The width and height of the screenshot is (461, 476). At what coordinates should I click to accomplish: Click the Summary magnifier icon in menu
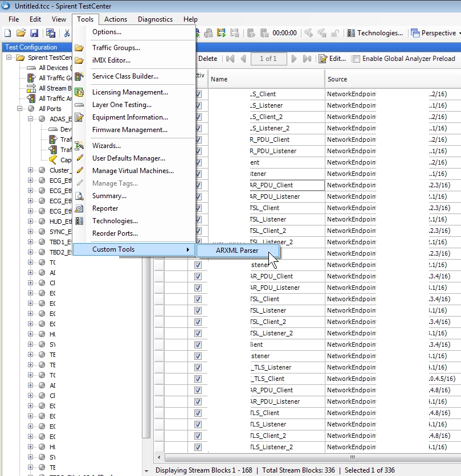click(80, 196)
